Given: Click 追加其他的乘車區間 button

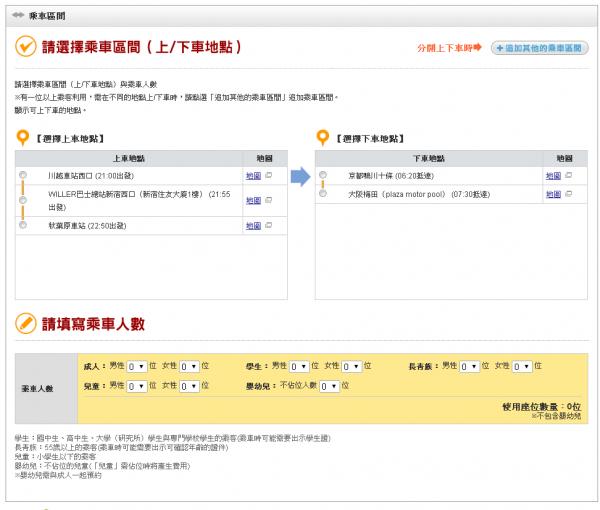Looking at the screenshot, I should [540, 48].
